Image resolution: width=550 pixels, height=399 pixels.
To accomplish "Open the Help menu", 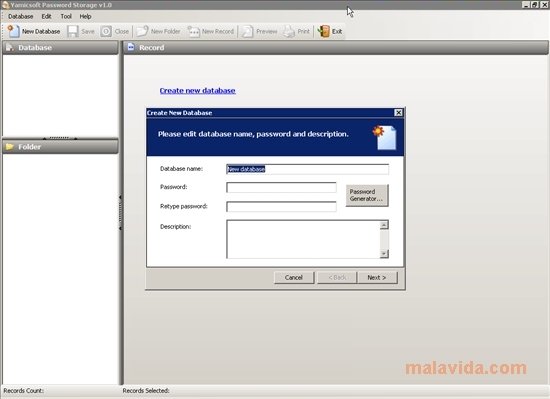I will (x=85, y=16).
